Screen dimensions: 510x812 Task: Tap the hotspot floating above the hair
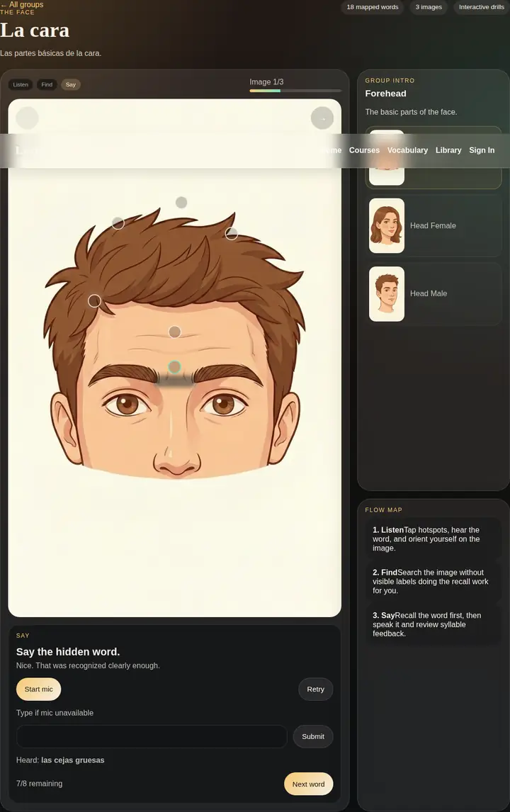pyautogui.click(x=181, y=203)
